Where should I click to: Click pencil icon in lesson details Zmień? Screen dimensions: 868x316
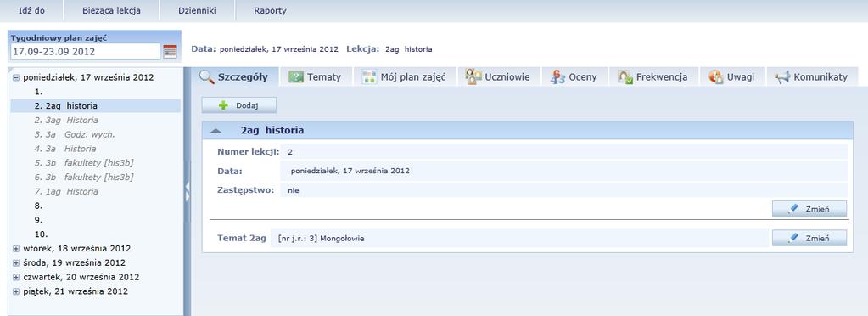pos(793,208)
